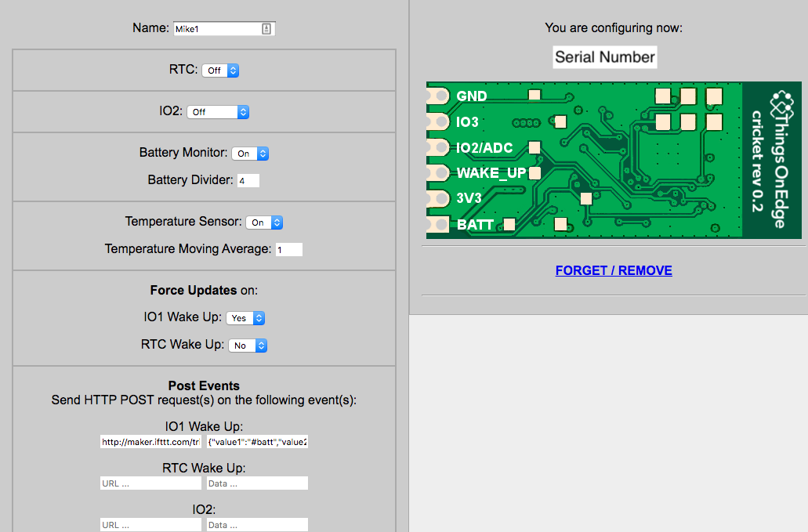Click the autofill icon in Name field

pos(266,29)
